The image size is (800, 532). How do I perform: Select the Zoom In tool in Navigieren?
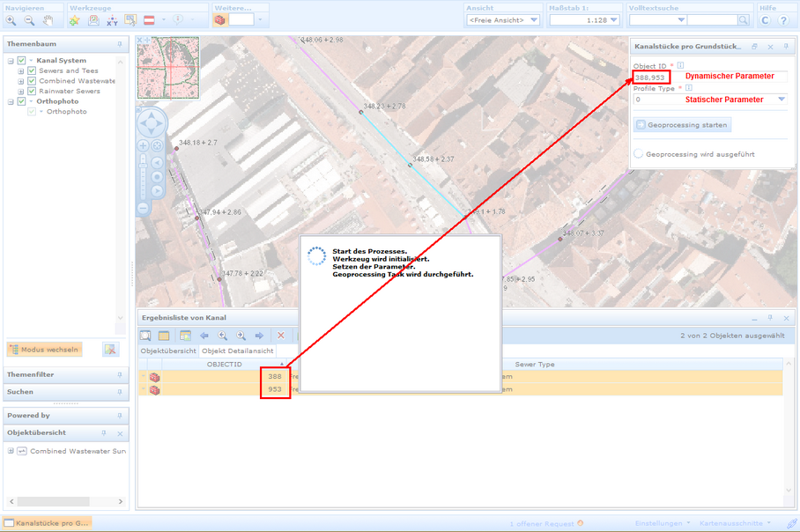(x=11, y=18)
